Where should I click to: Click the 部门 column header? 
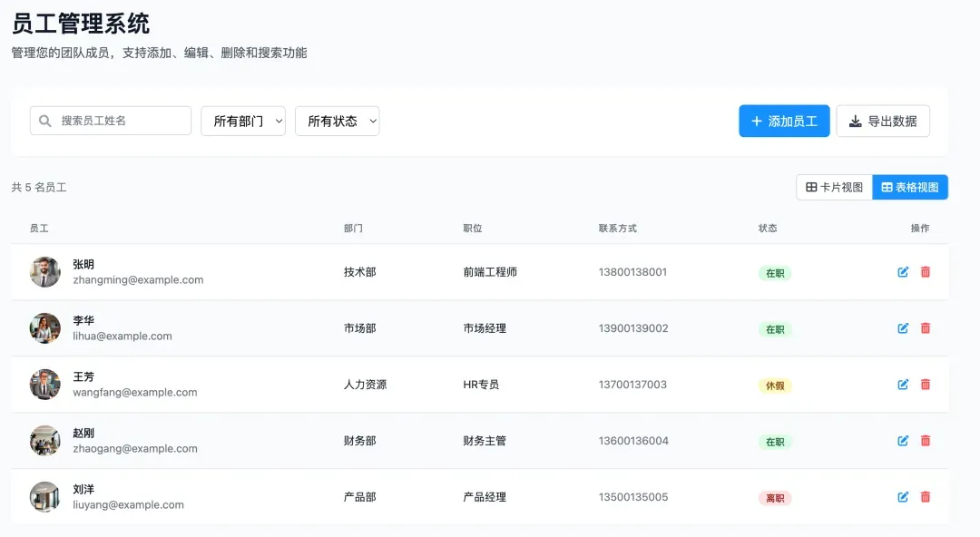coord(353,229)
